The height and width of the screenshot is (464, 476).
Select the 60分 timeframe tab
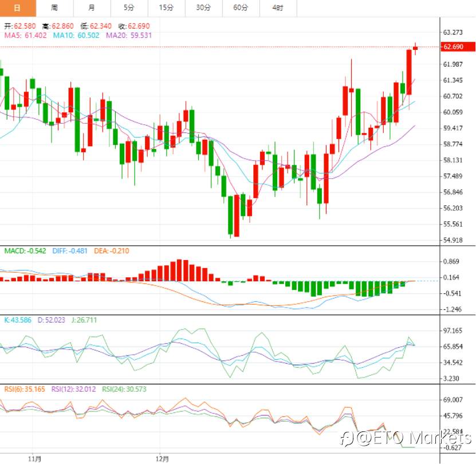(x=239, y=9)
